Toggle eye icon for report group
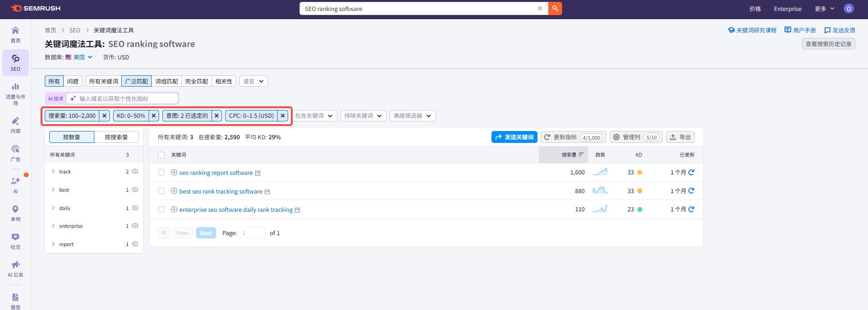Viewport: 868px width, 310px height. [135, 244]
